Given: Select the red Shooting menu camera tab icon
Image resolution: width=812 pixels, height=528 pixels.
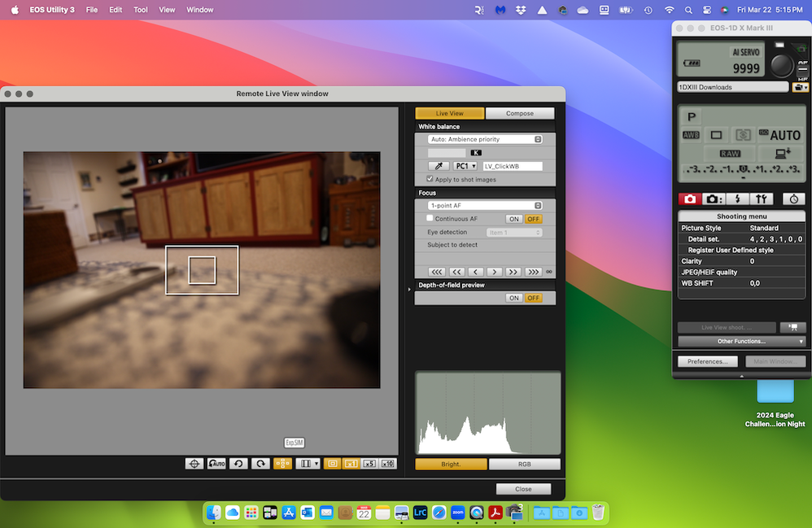Looking at the screenshot, I should [689, 199].
